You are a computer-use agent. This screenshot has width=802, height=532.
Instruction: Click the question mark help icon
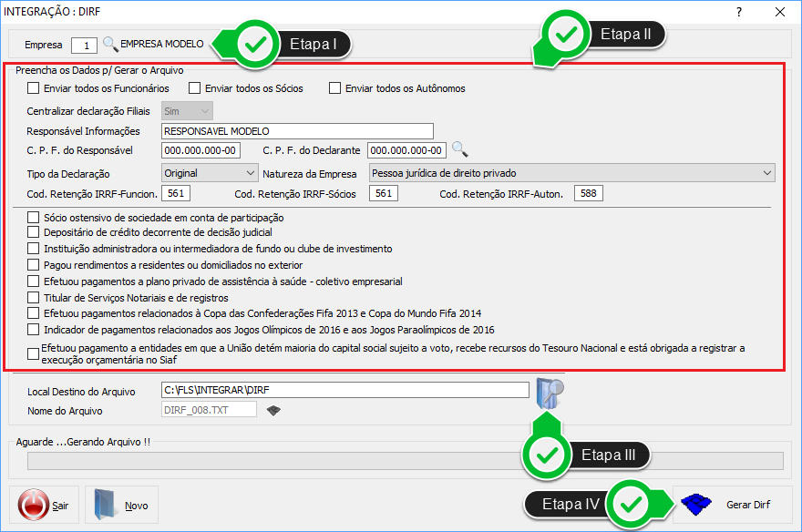tap(738, 12)
